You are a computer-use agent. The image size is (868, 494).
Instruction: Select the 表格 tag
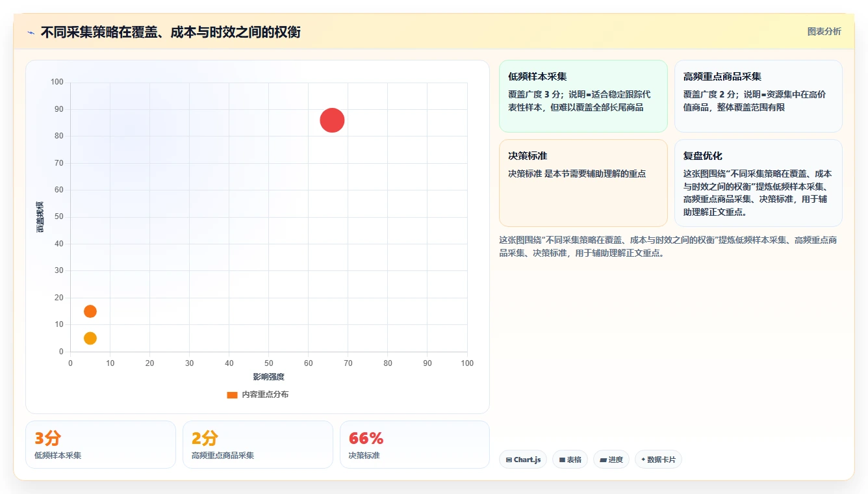coord(570,460)
